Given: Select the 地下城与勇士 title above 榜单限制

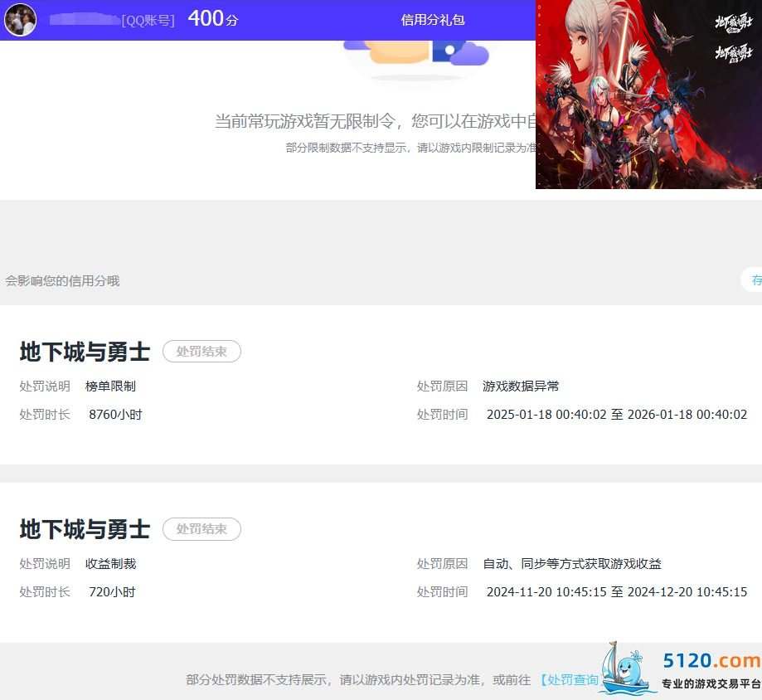Looking at the screenshot, I should tap(85, 352).
